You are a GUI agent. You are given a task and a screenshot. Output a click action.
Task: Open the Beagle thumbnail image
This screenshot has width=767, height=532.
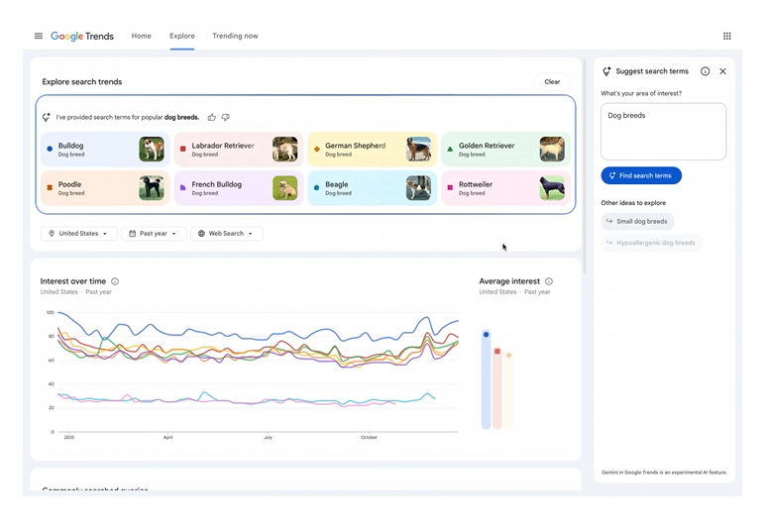pyautogui.click(x=419, y=188)
